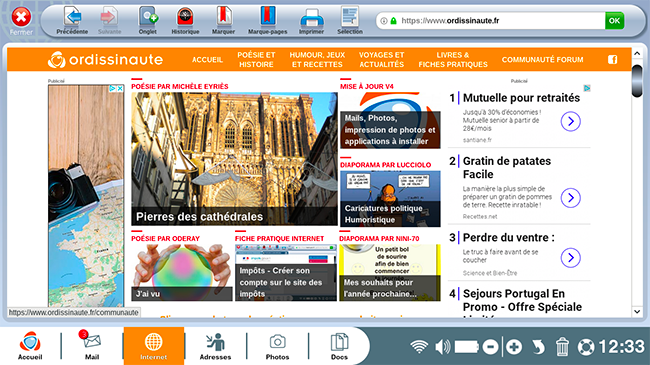Click the Facebook icon in site header
Screen dimensions: 650x365
pyautogui.click(x=613, y=60)
